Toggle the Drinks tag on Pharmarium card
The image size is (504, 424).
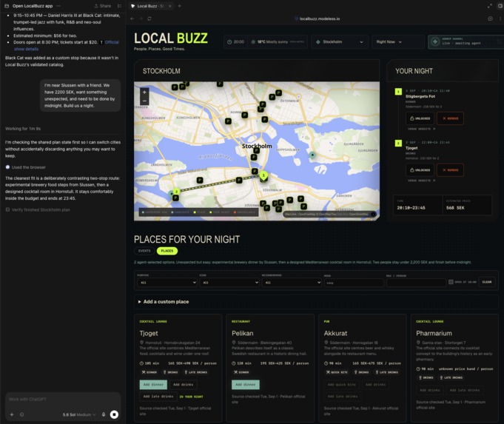point(426,377)
